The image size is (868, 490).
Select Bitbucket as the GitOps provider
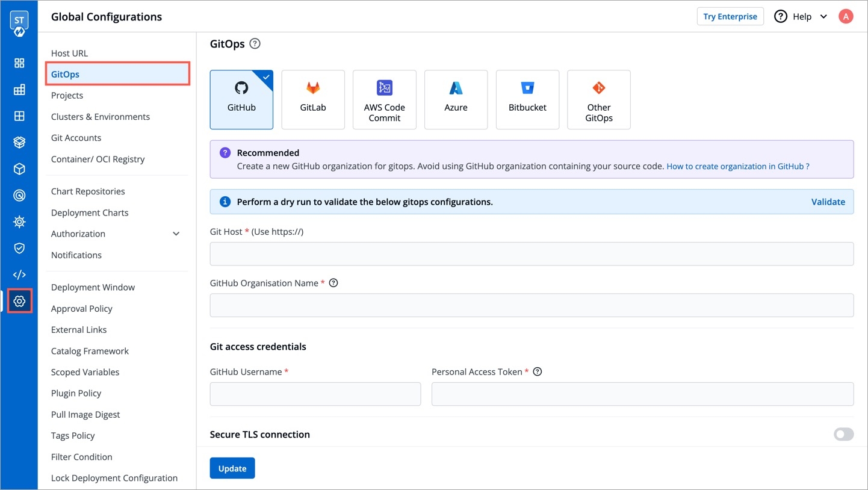(x=527, y=99)
